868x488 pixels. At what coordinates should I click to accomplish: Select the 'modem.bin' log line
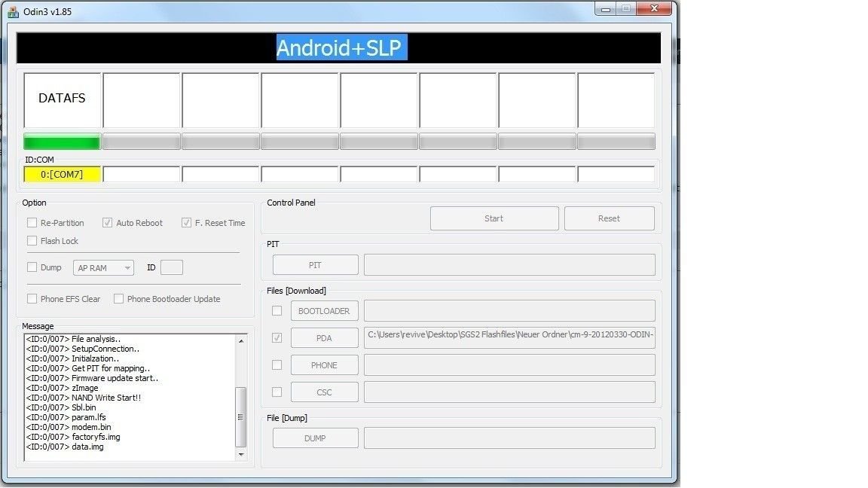[x=68, y=426]
